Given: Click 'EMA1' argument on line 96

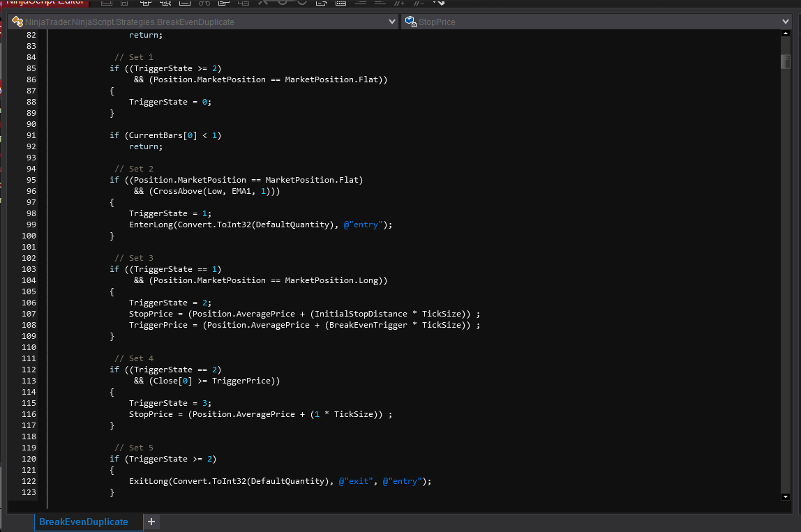Looking at the screenshot, I should [x=241, y=191].
